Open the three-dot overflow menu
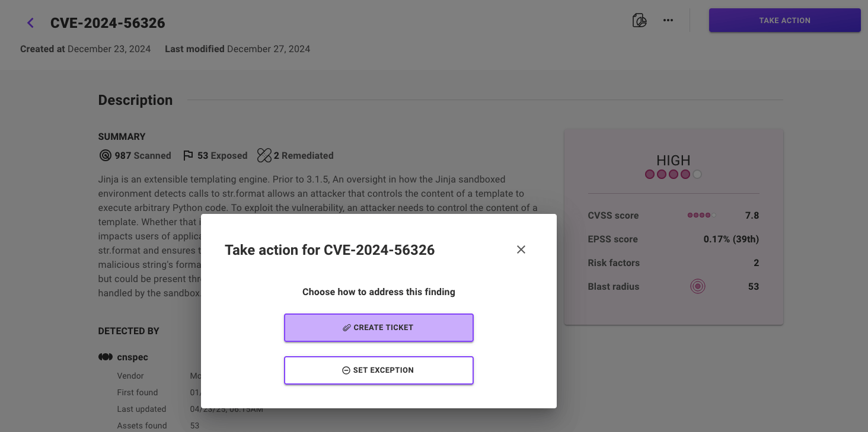Image resolution: width=868 pixels, height=432 pixels. [x=668, y=20]
